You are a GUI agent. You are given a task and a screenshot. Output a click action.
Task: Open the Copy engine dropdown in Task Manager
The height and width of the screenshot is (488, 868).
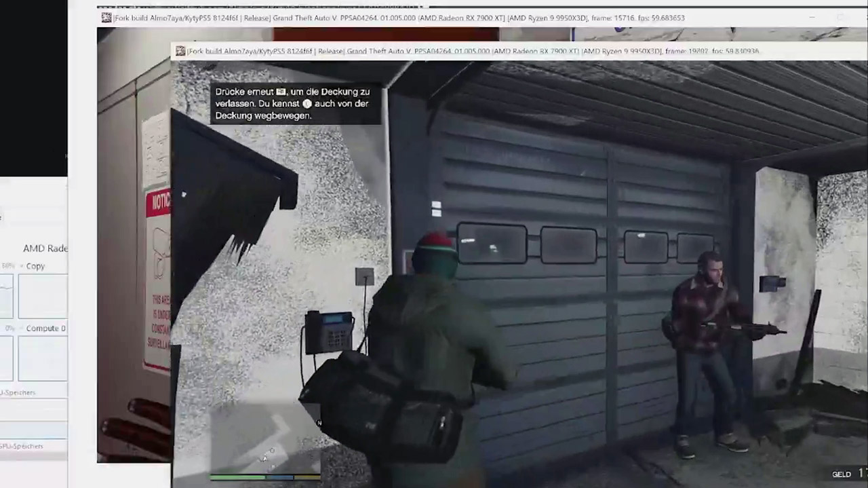(x=22, y=266)
